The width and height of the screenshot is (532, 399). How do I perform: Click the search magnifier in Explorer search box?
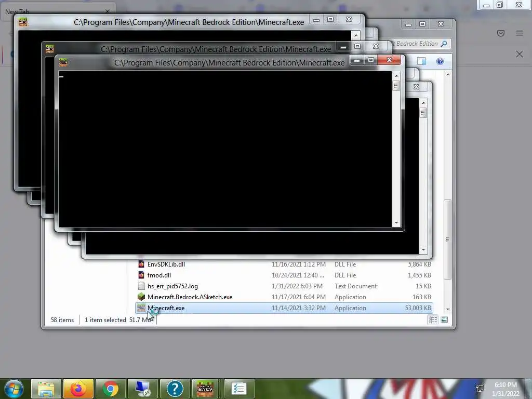[444, 44]
